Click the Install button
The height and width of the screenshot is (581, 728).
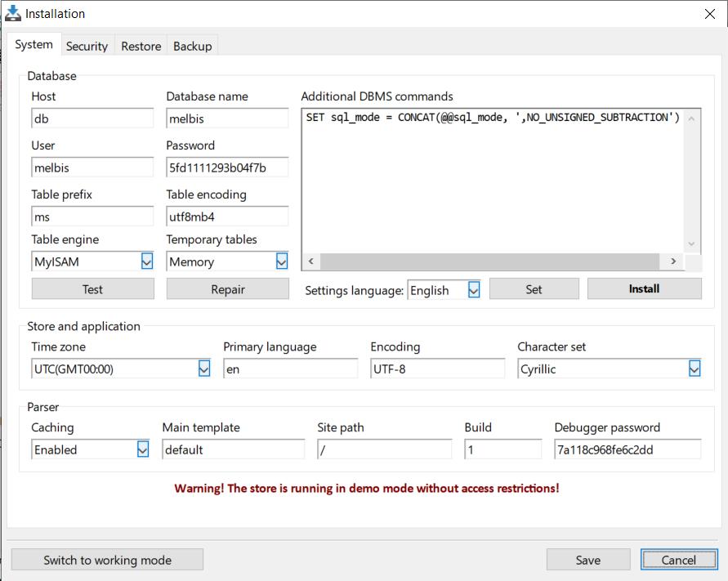(x=644, y=289)
